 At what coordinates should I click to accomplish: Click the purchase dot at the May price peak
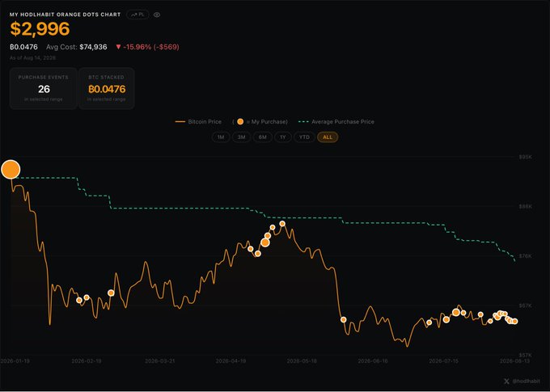pyautogui.click(x=282, y=224)
